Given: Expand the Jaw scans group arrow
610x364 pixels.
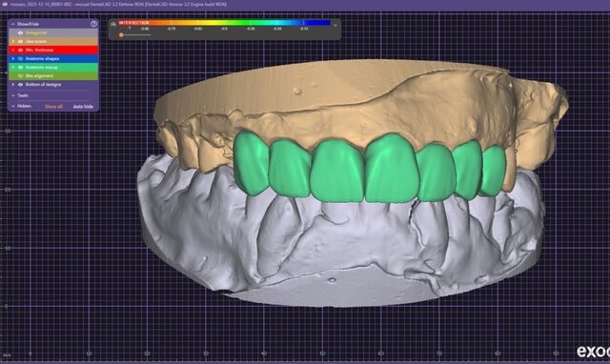Looking at the screenshot, I should (x=12, y=41).
